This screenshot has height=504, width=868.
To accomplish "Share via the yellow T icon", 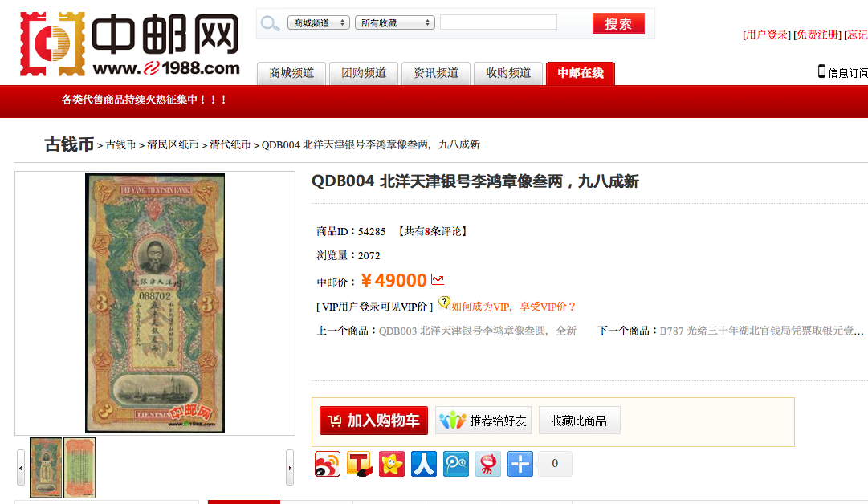I will (360, 464).
